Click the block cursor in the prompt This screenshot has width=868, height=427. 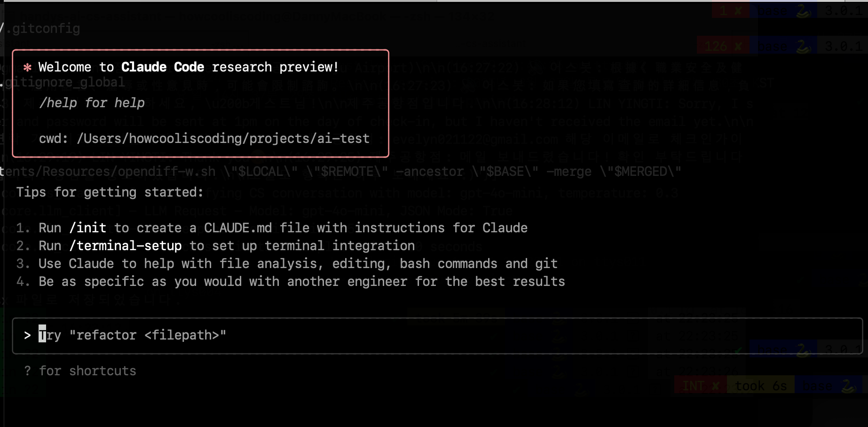click(42, 334)
